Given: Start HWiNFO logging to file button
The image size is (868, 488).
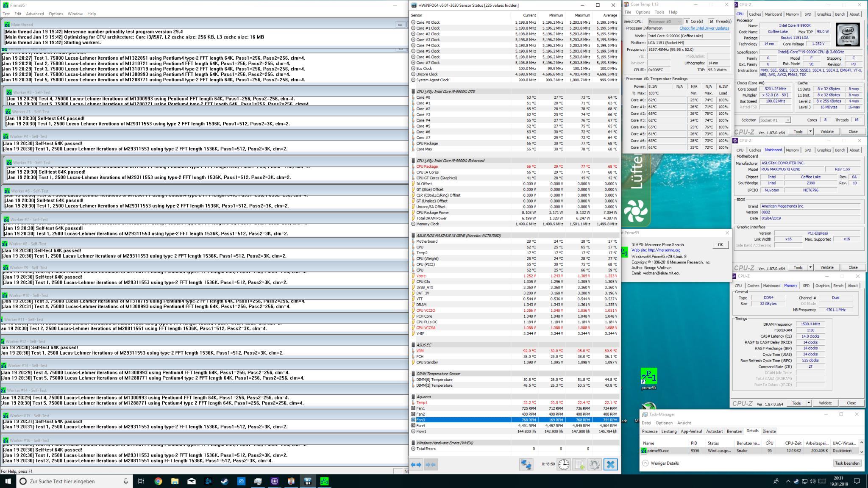Looking at the screenshot, I should [x=579, y=465].
